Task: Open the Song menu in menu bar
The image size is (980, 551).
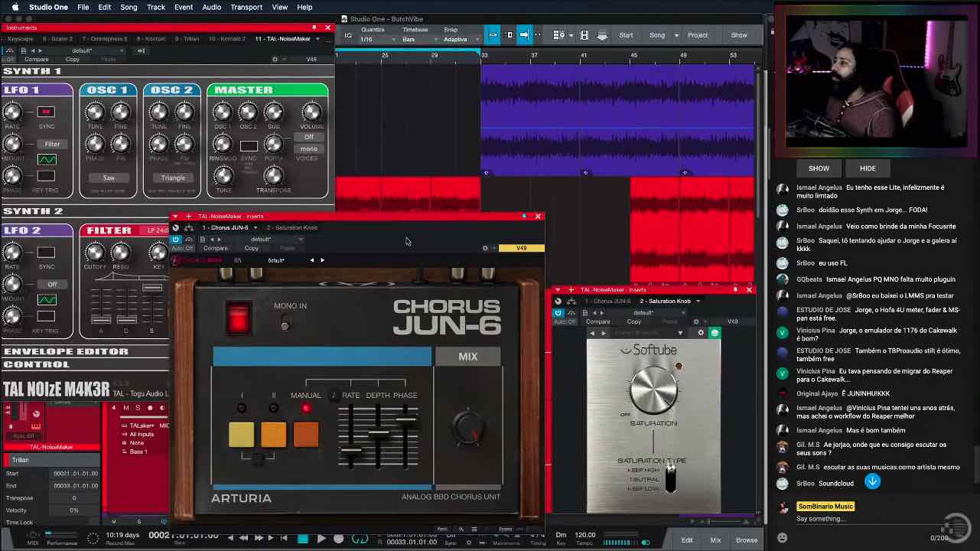Action: tap(129, 7)
